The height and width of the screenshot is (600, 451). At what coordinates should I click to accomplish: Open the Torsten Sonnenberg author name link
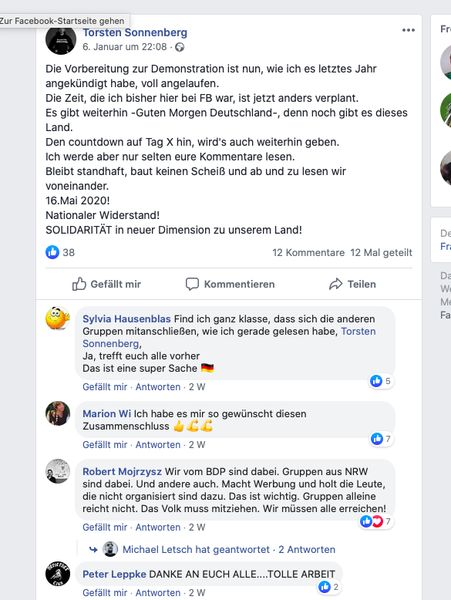pos(135,33)
